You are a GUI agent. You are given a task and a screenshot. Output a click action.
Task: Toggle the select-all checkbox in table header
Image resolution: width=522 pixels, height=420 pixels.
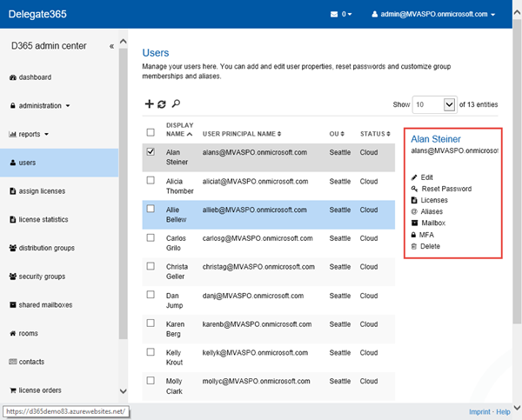click(151, 133)
